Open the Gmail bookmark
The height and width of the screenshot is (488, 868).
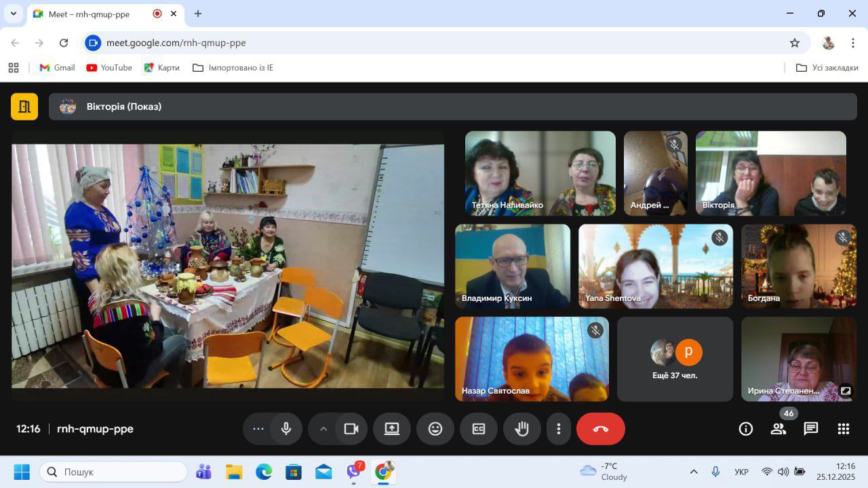(57, 68)
